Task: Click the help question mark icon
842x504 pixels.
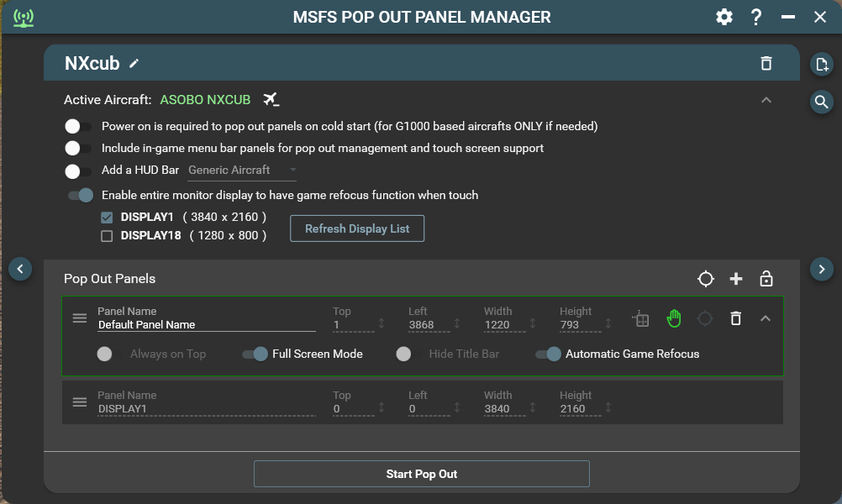Action: (756, 17)
